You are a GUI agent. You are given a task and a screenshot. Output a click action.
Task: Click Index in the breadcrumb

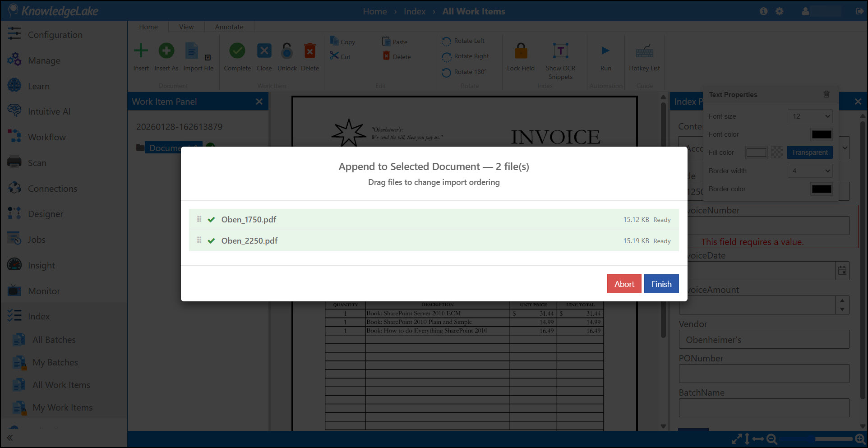(415, 11)
